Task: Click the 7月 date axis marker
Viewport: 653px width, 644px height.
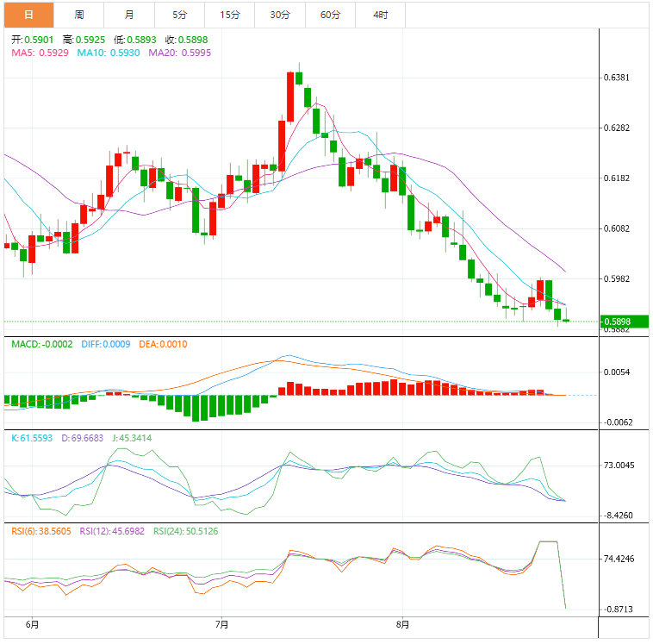Action: tap(222, 623)
